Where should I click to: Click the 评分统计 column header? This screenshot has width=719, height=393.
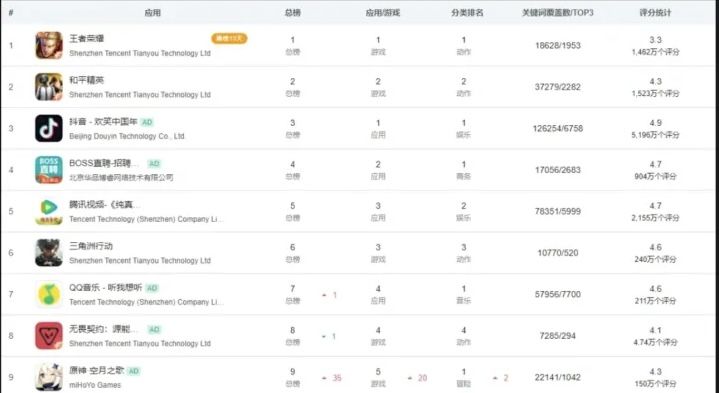[655, 13]
